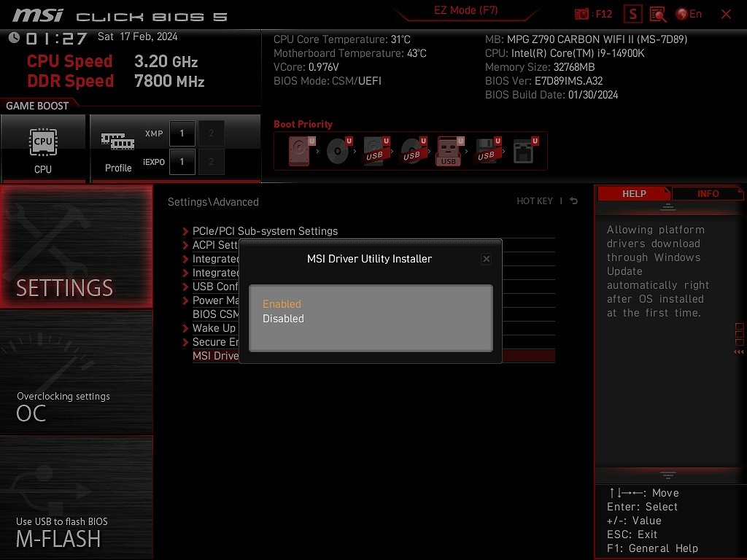Screen dimensions: 747x560
Task: Enable XMP profile 2
Action: (211, 133)
